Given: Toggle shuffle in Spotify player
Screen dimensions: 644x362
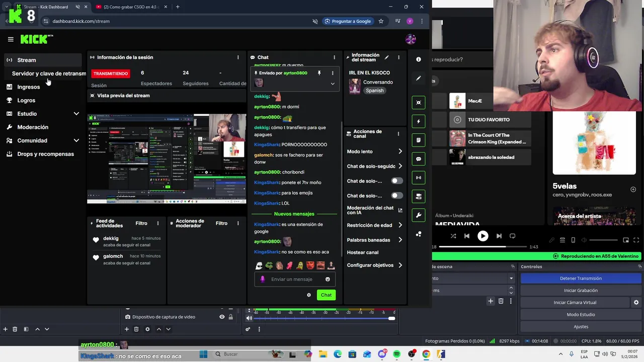Looking at the screenshot, I should 453,236.
